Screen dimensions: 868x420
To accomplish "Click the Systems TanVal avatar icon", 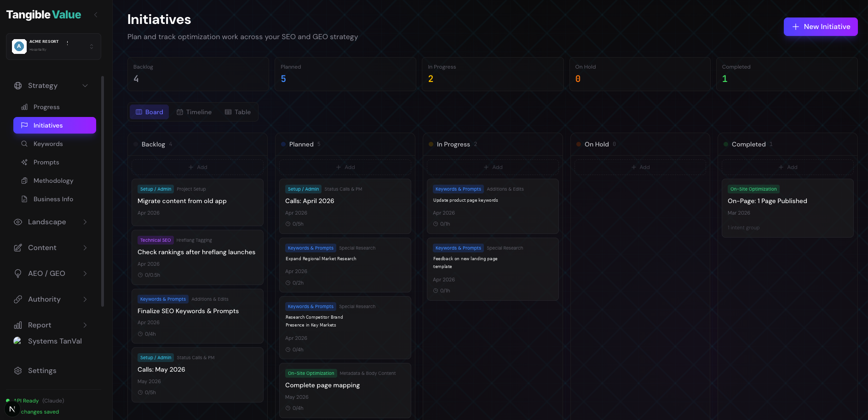I will (17, 341).
